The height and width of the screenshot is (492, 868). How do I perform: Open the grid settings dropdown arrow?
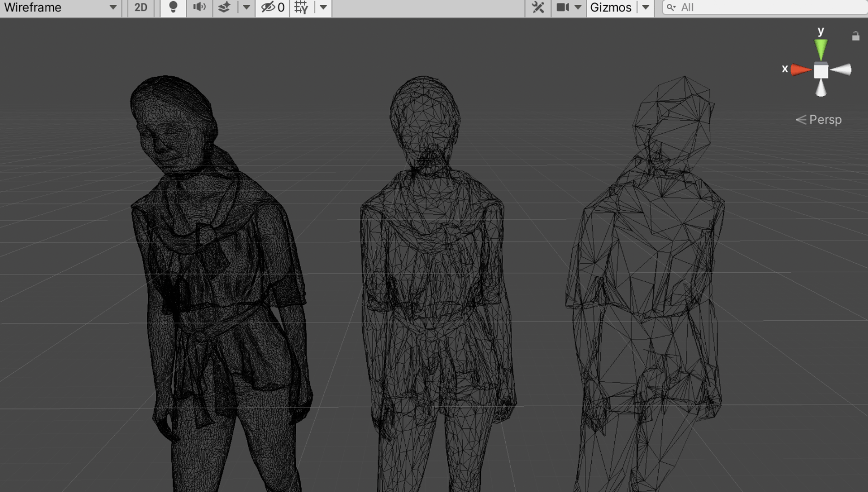coord(323,7)
